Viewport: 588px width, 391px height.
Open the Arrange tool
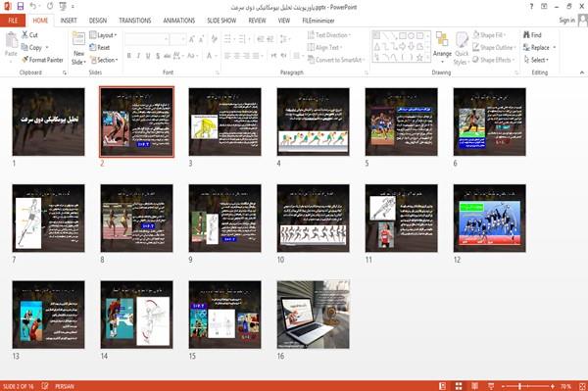(x=442, y=48)
